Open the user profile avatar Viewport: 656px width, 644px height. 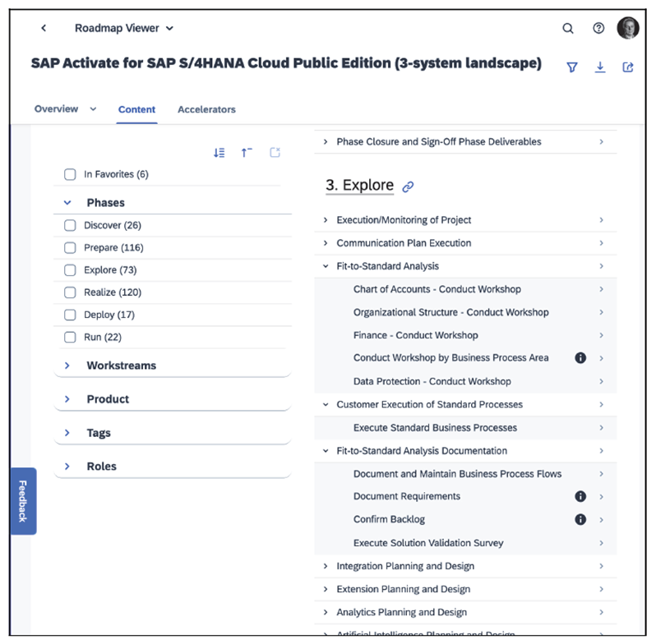pyautogui.click(x=627, y=28)
